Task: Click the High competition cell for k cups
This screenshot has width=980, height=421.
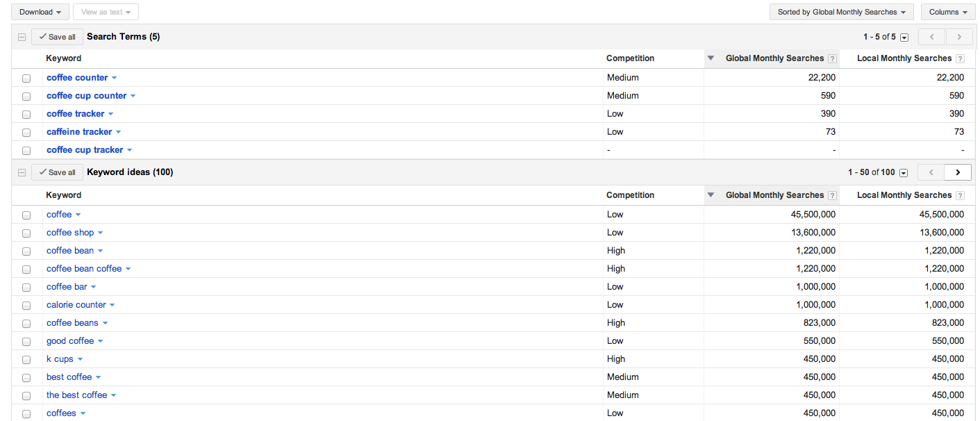Action: click(x=616, y=359)
